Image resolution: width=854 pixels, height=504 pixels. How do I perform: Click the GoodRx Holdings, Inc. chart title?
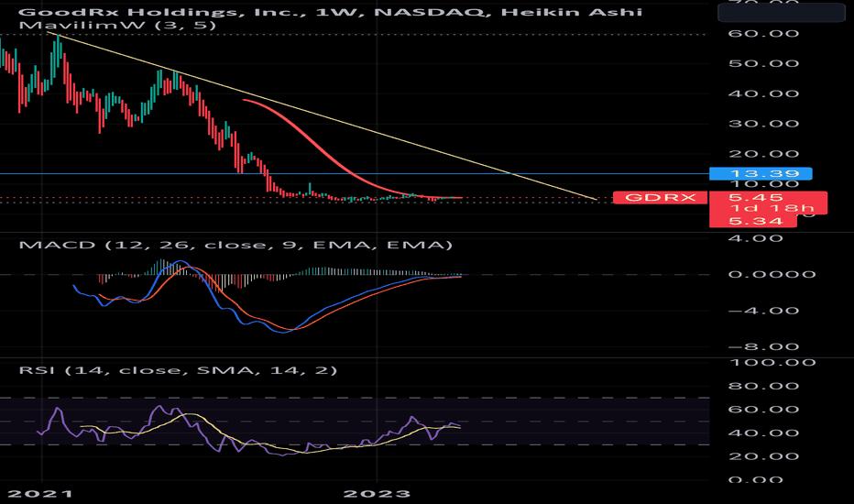coord(331,11)
